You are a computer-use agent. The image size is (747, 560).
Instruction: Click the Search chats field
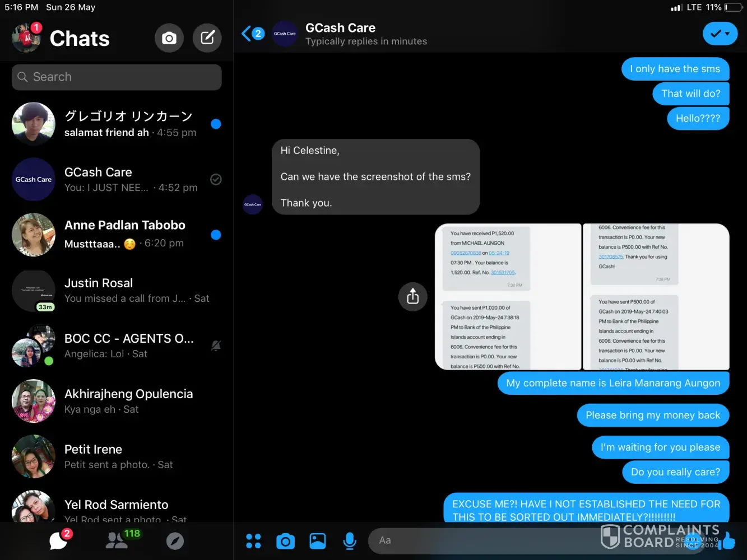pos(117,77)
